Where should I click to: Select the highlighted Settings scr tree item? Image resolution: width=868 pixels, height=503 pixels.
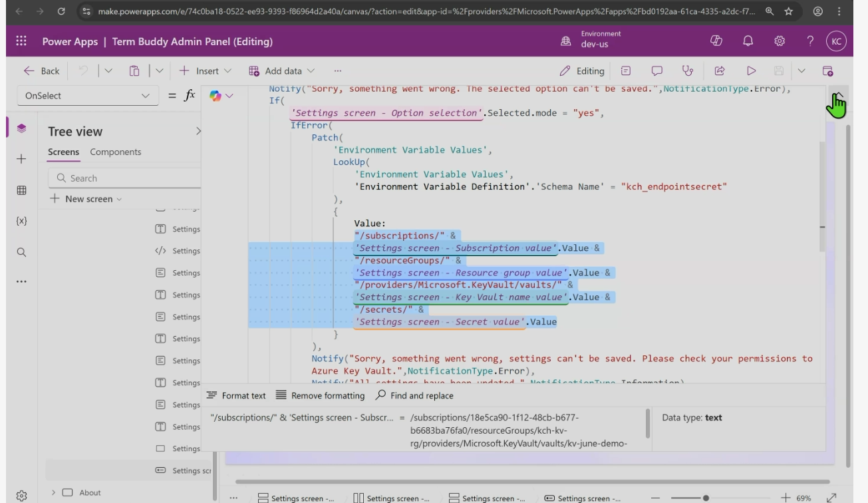point(129,470)
